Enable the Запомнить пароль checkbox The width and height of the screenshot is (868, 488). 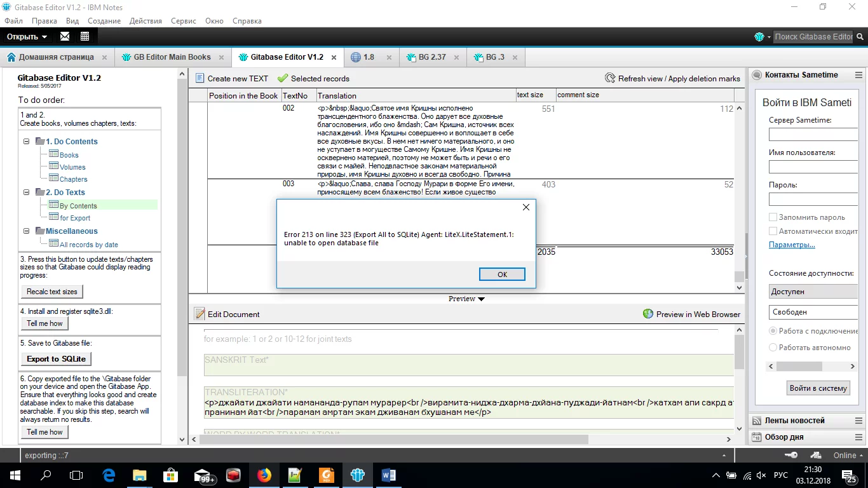point(773,217)
